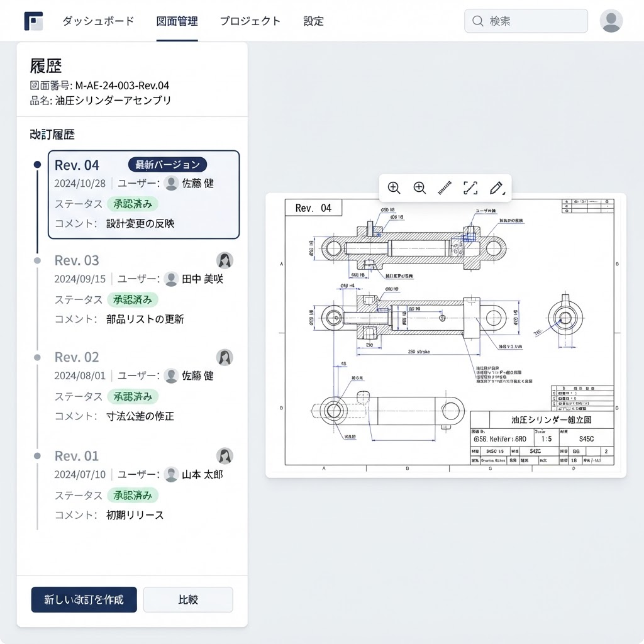Screen dimensions: 644x644
Task: Click 承認済み status badge in Rev. 01
Action: point(133,496)
